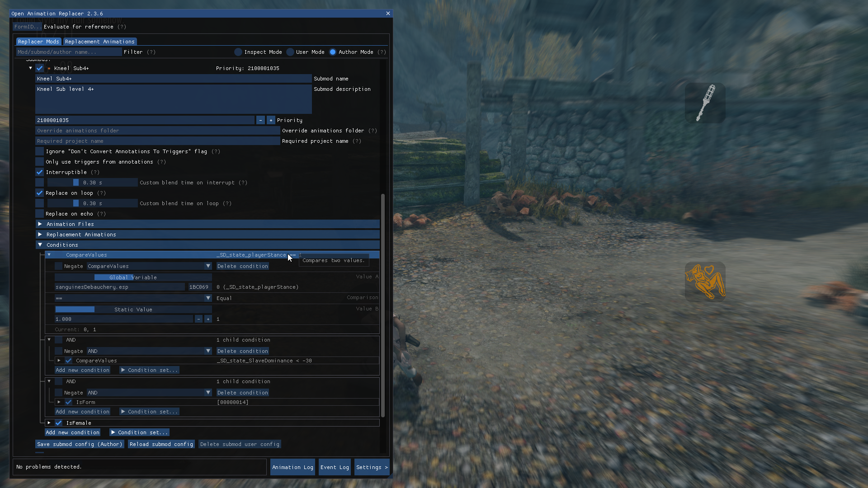Viewport: 868px width, 488px height.
Task: Click the Submod name input field
Action: 174,79
